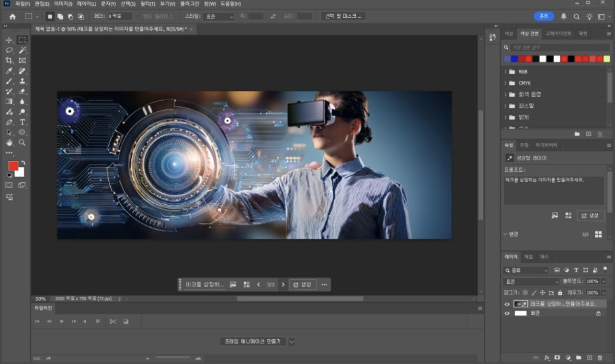
Task: Select the Crop tool
Action: tap(9, 60)
